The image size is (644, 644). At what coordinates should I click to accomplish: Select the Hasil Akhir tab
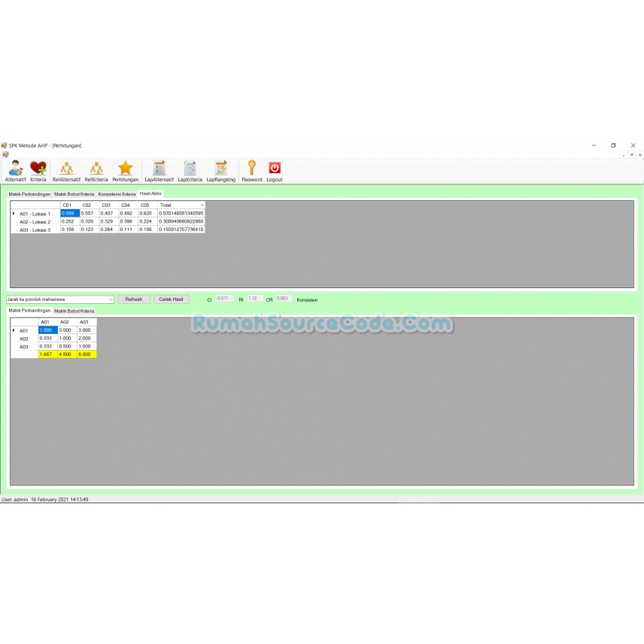pyautogui.click(x=150, y=193)
